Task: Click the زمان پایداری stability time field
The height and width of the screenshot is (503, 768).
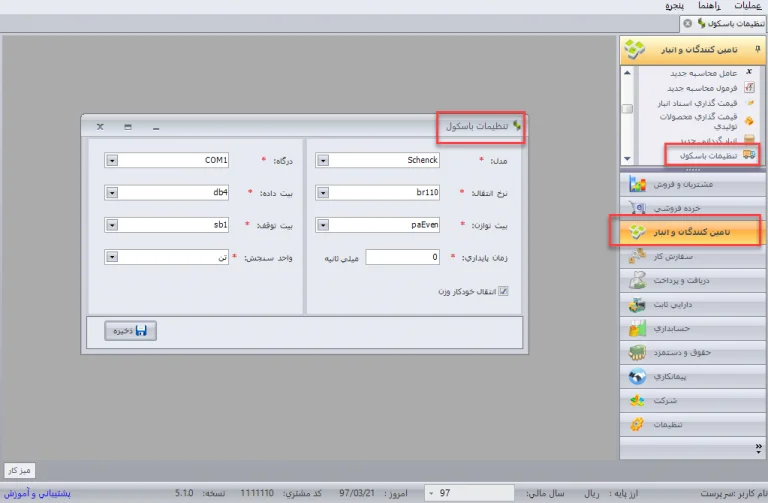Action: [403, 257]
